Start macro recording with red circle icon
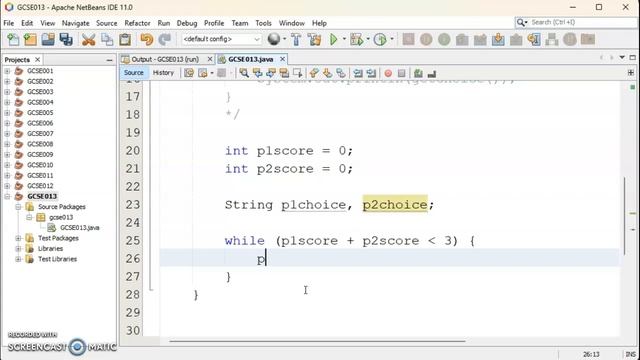This screenshot has width=640, height=360. (x=388, y=73)
